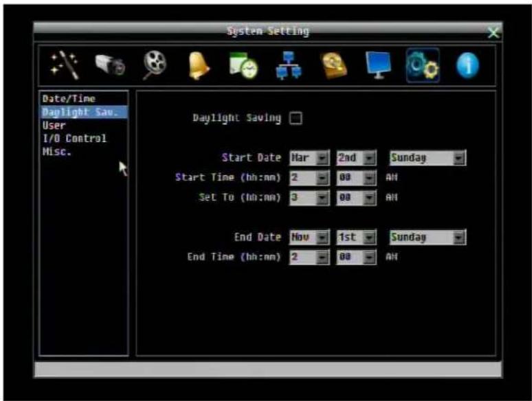The width and height of the screenshot is (532, 401).
Task: Open the alarm bell settings icon
Action: 199,65
